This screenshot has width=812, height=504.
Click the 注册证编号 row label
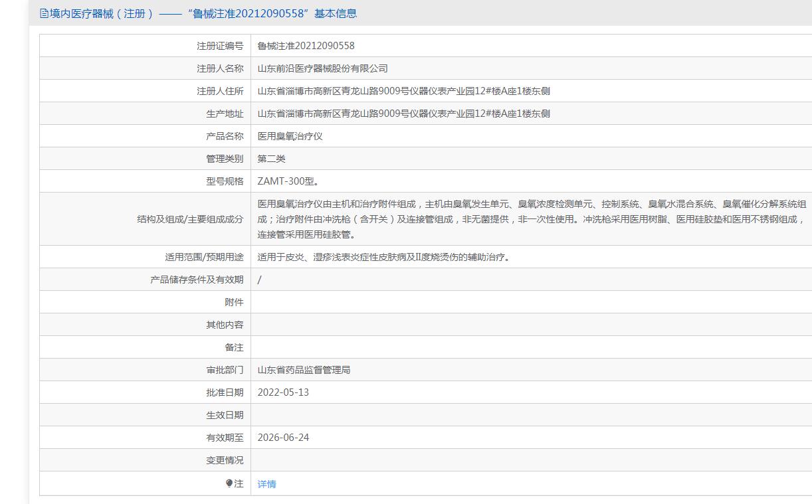pyautogui.click(x=220, y=46)
